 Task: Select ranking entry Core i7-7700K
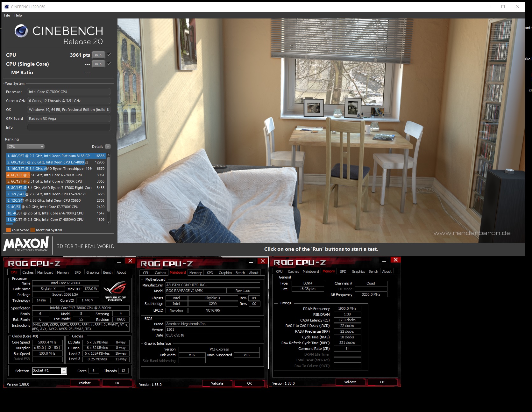click(56, 207)
